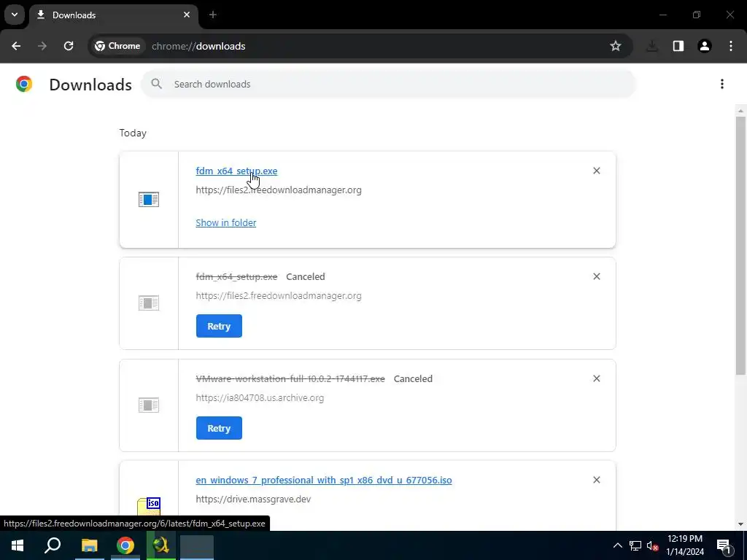Open File Explorer from the taskbar

pyautogui.click(x=89, y=545)
